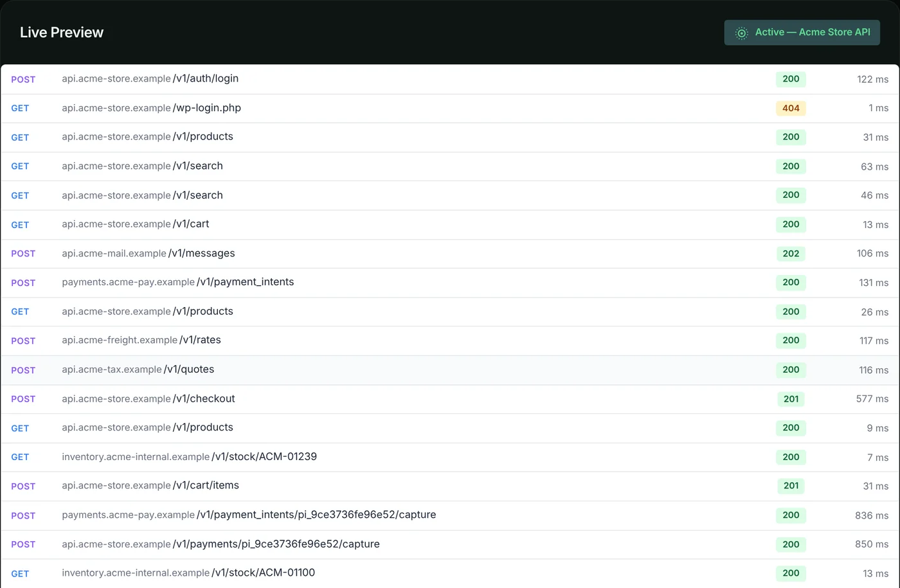
Task: Select the api.acme-tax.example host text
Action: click(x=112, y=370)
